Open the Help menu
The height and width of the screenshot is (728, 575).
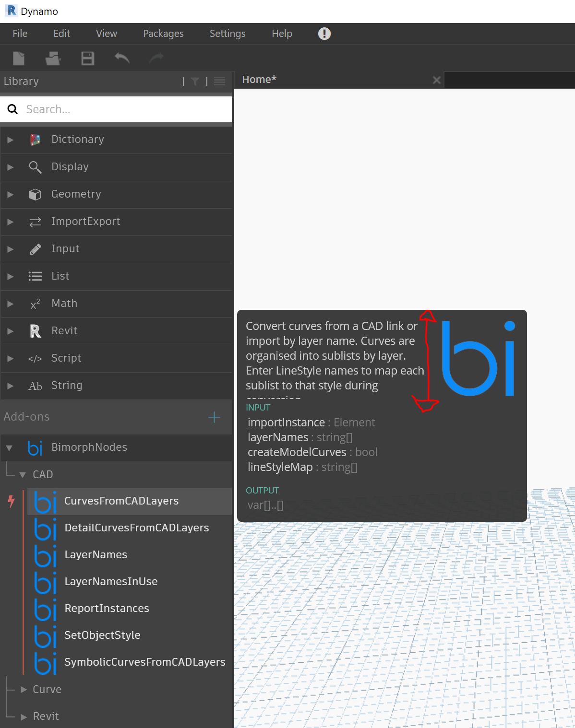click(x=282, y=34)
